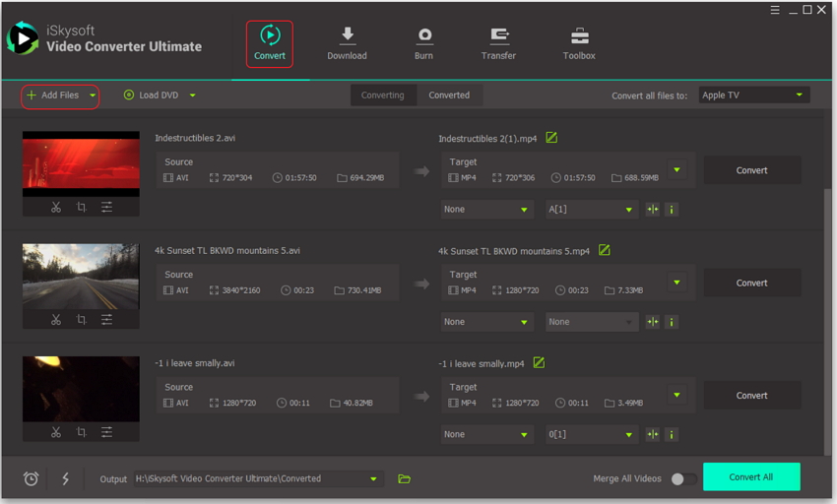Click the lightning bolt high-speed conversion icon
This screenshot has width=837, height=504.
coord(66,478)
